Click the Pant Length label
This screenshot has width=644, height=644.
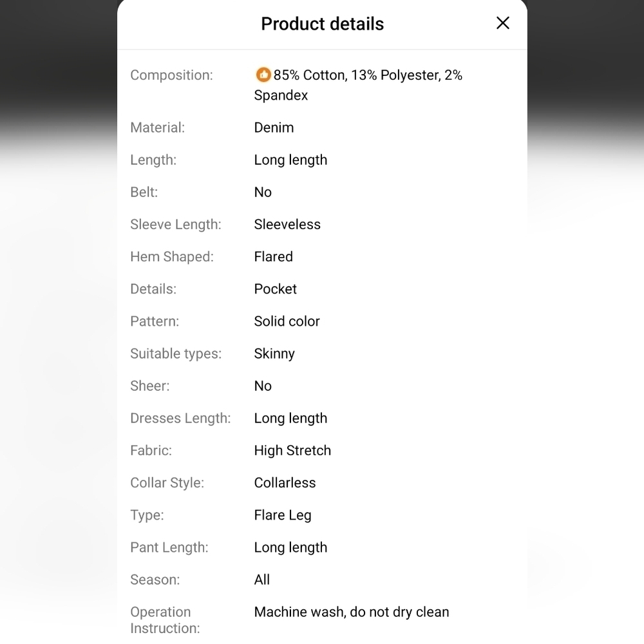tap(169, 547)
